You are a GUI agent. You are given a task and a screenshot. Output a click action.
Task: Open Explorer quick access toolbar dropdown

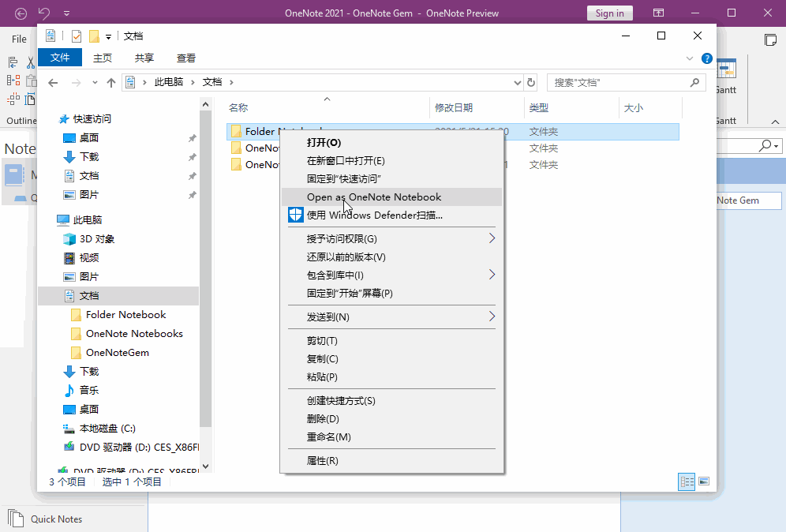108,36
